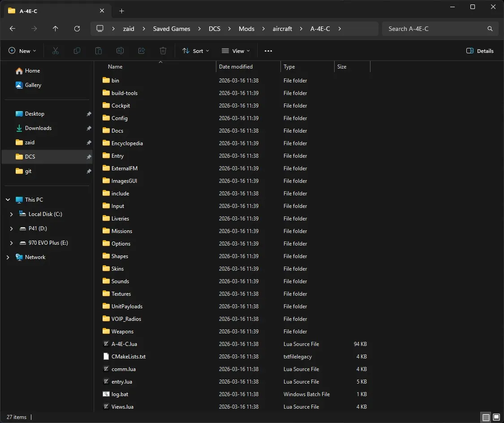Toggle the Details pane open
Image resolution: width=504 pixels, height=423 pixels.
point(480,51)
